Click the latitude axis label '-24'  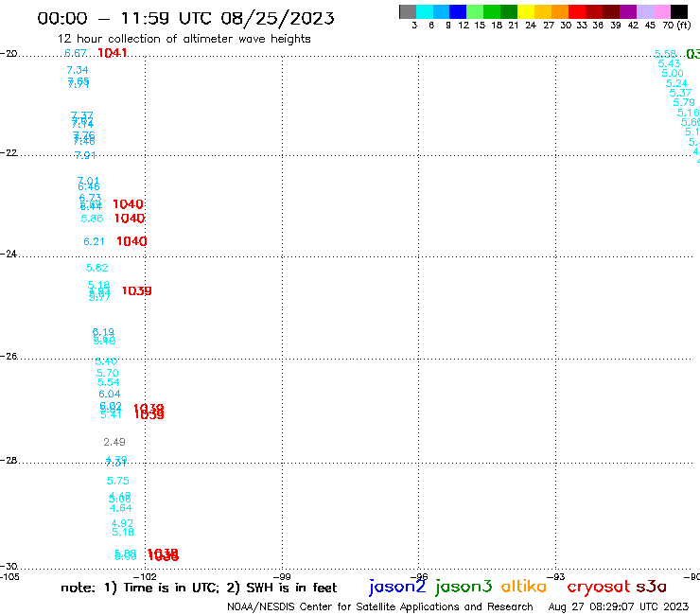coord(9,254)
